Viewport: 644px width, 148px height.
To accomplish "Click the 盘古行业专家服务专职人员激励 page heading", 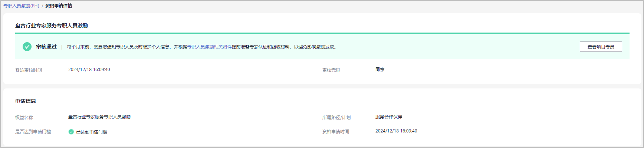I will (x=52, y=26).
